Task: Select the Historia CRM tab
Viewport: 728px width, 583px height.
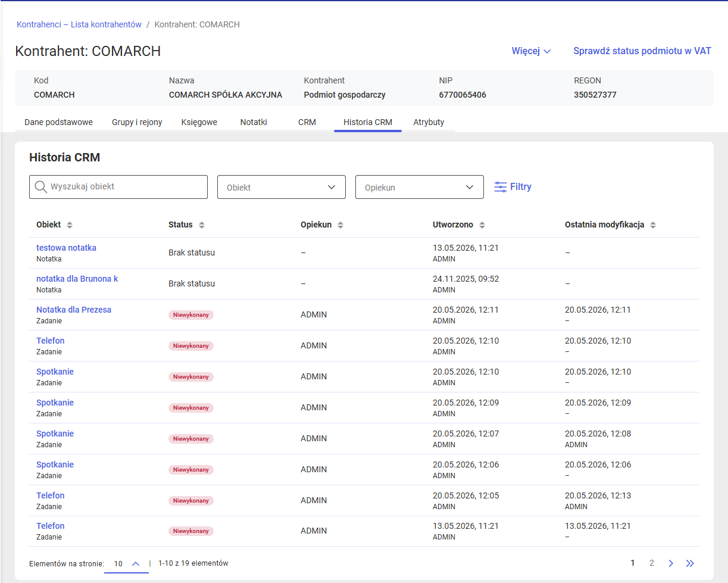Action: pos(368,122)
